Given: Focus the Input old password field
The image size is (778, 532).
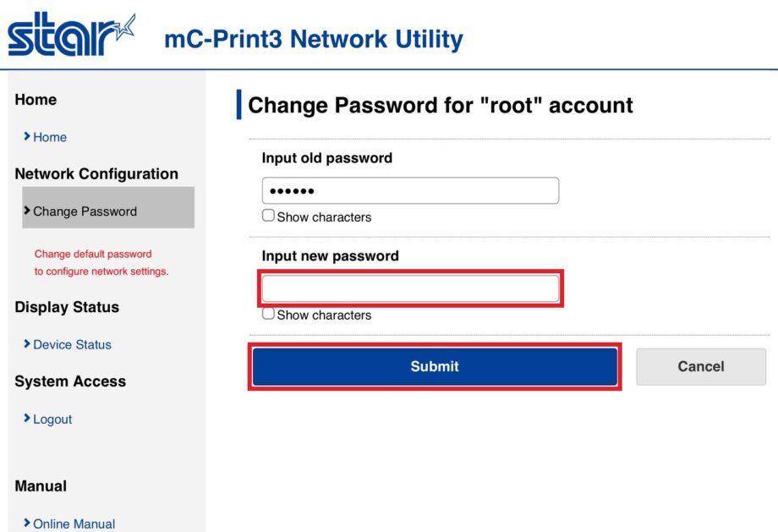Looking at the screenshot, I should click(410, 190).
